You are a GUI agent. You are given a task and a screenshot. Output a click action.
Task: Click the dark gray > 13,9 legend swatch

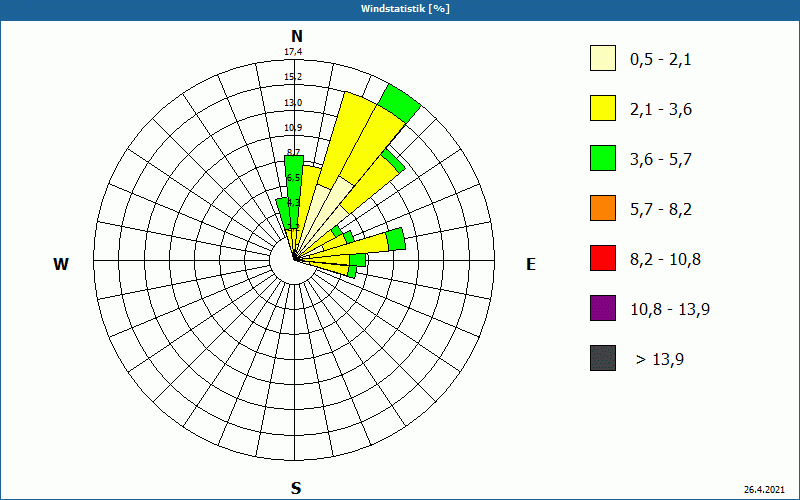coord(603,358)
